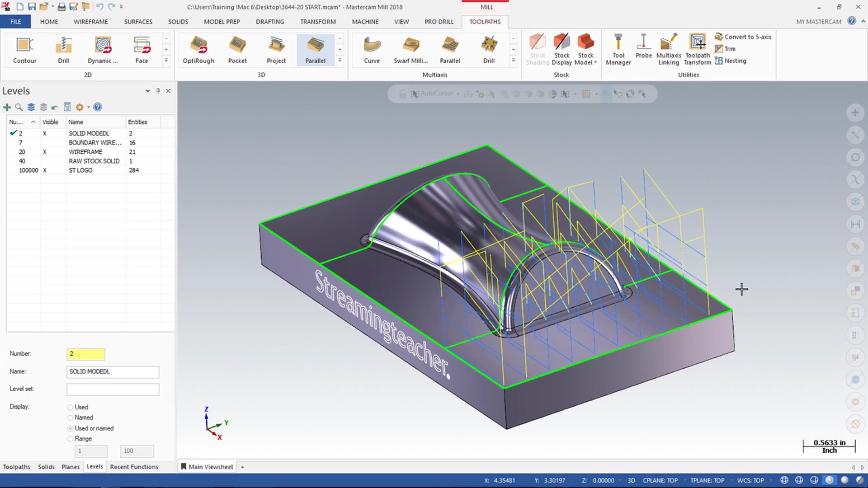Select the Multiaxis Parallel toolpath
The image size is (868, 488).
click(450, 50)
